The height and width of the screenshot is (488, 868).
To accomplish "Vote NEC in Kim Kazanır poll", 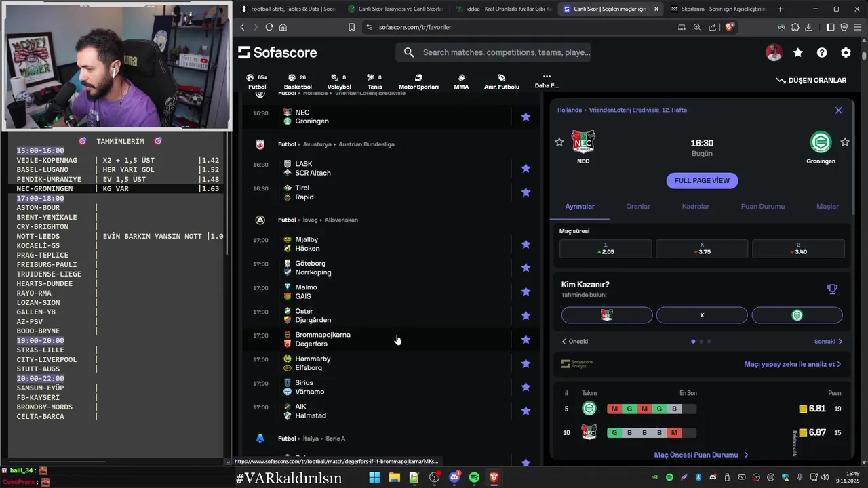I will [x=607, y=315].
